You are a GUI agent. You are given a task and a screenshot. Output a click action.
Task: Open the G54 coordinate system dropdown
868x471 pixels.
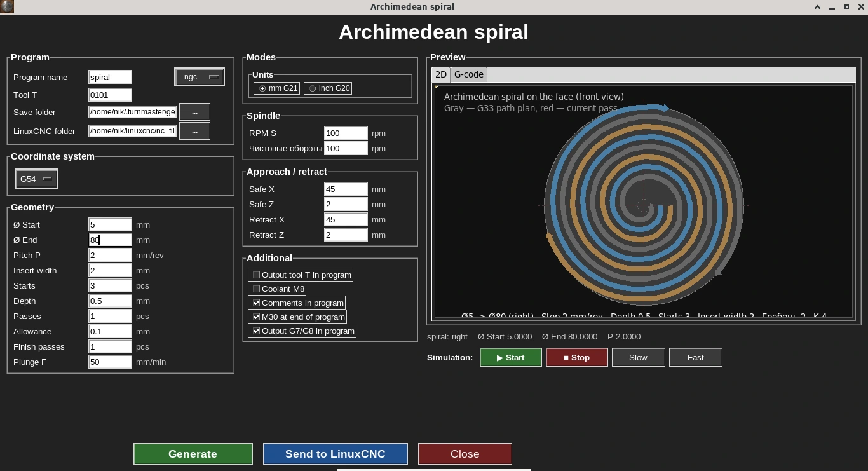36,179
